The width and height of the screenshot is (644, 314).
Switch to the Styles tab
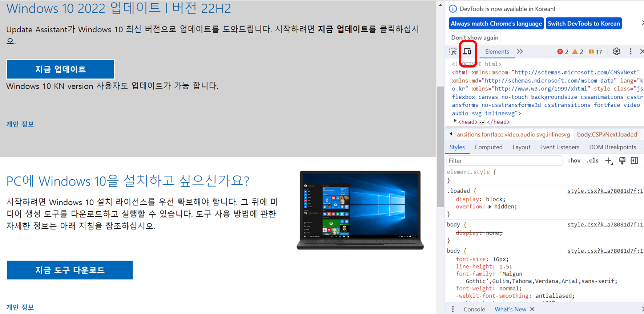tap(457, 147)
